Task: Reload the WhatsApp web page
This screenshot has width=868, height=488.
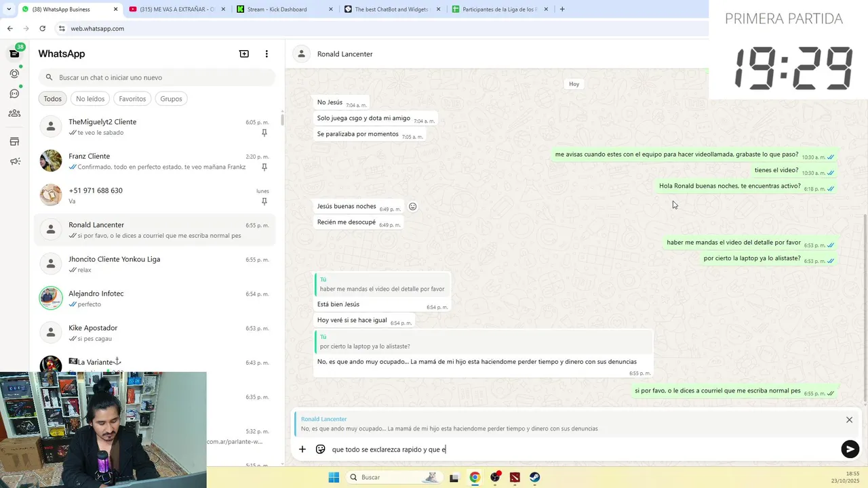Action: click(42, 28)
